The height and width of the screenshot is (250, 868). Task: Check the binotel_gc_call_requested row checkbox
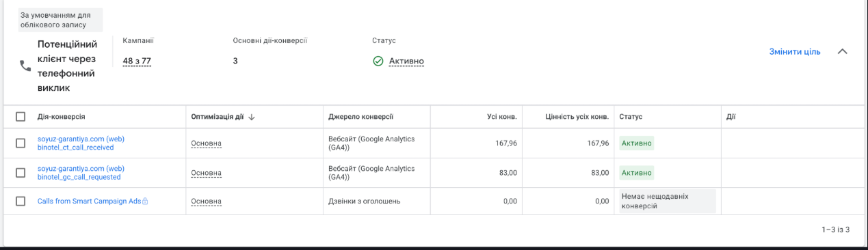pyautogui.click(x=21, y=173)
